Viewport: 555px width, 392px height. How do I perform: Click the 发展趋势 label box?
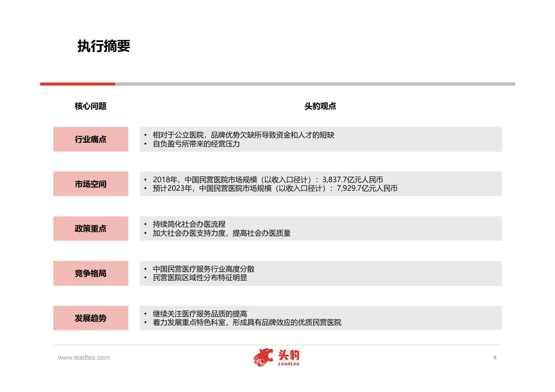tap(91, 318)
